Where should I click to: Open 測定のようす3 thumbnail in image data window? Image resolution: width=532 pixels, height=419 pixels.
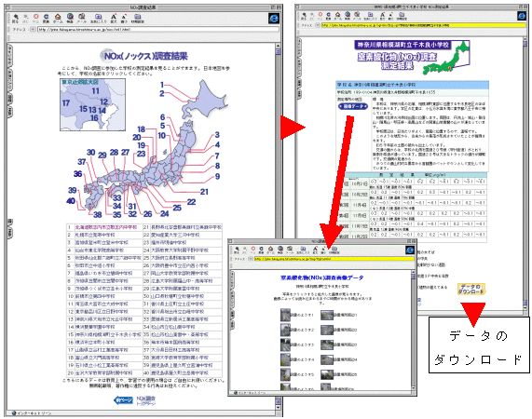click(285, 345)
